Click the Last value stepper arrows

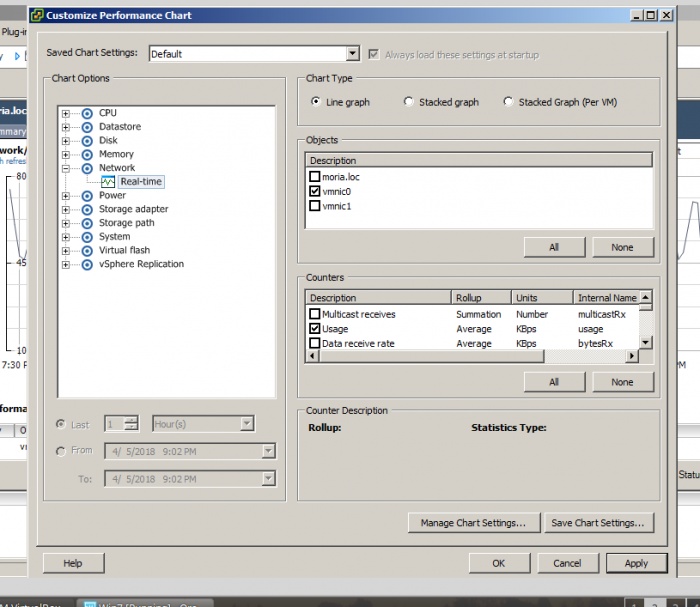131,424
